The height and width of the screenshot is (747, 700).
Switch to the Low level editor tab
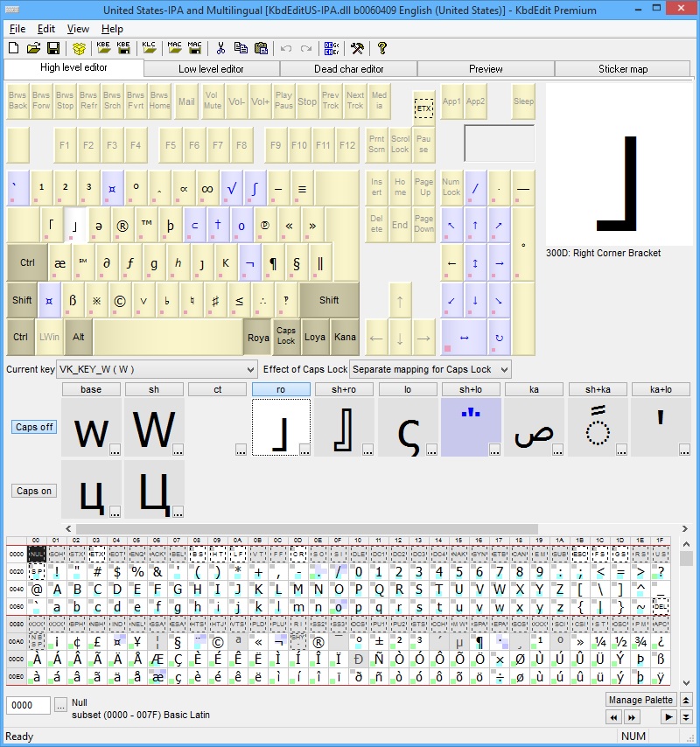tap(211, 69)
